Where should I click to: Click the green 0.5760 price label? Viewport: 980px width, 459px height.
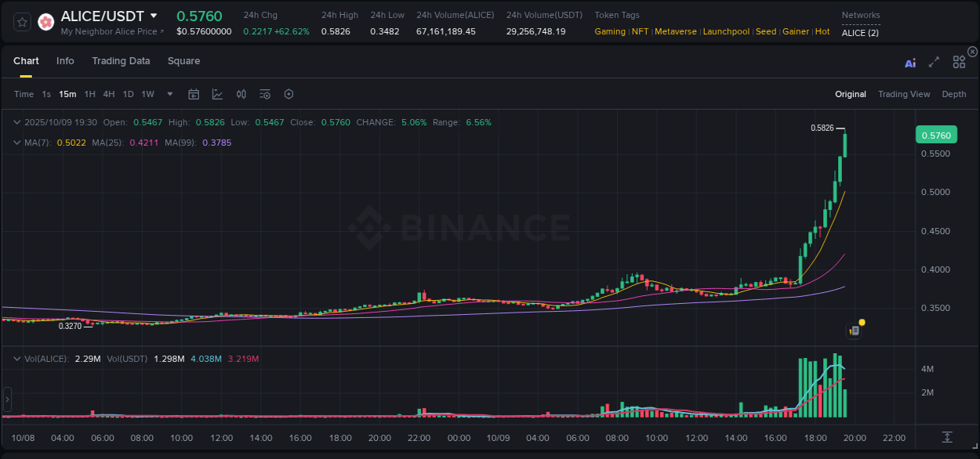(x=936, y=135)
